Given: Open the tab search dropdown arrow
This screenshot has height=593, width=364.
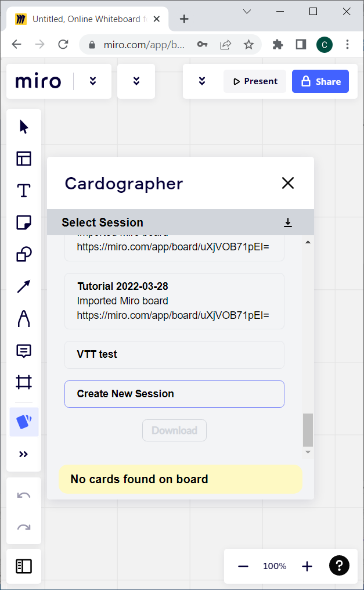Looking at the screenshot, I should [247, 12].
